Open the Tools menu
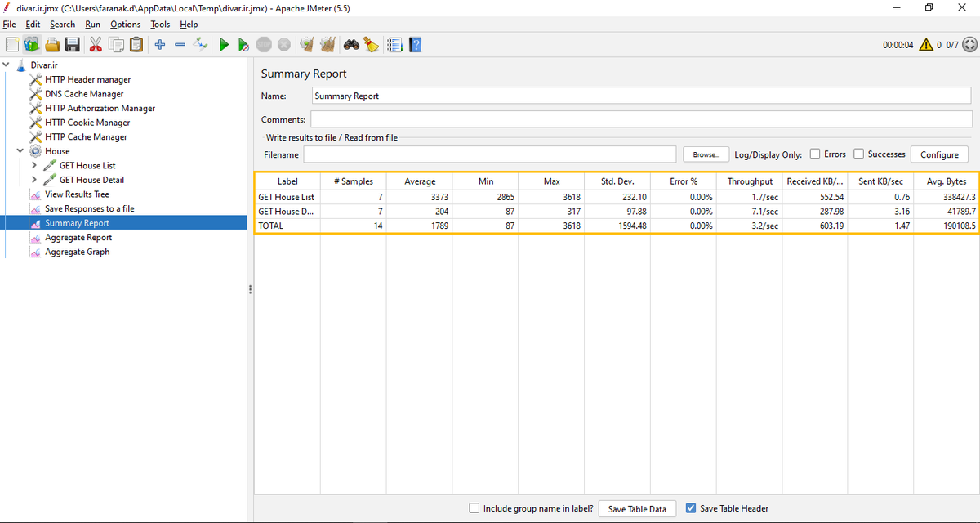The width and height of the screenshot is (980, 523). [x=160, y=25]
